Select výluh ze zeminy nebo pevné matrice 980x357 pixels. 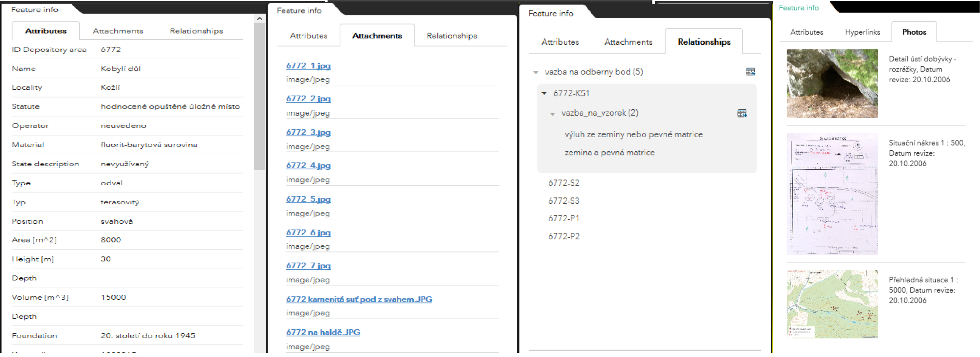633,134
